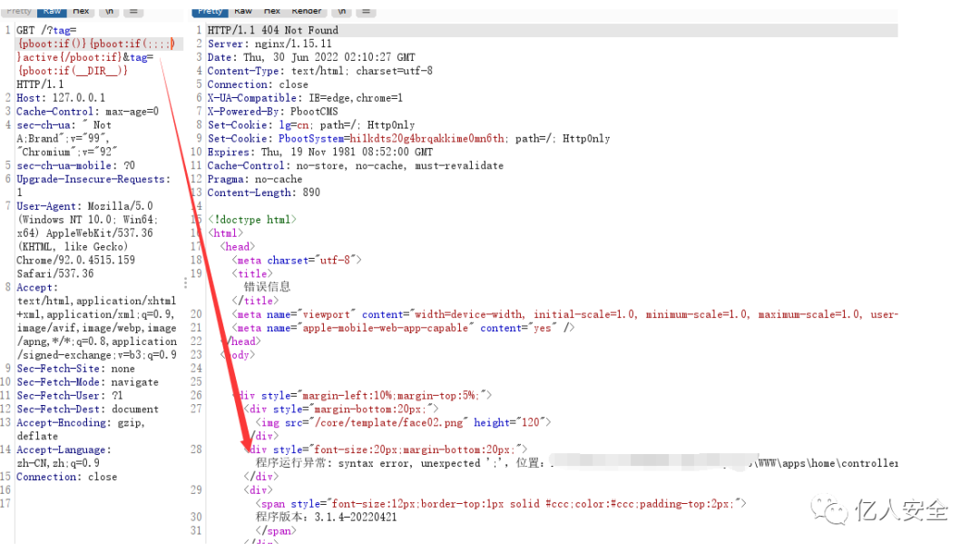Viewport: 980px width, 553px height.
Task: Switch the request view to Pretty
Action: click(x=19, y=11)
